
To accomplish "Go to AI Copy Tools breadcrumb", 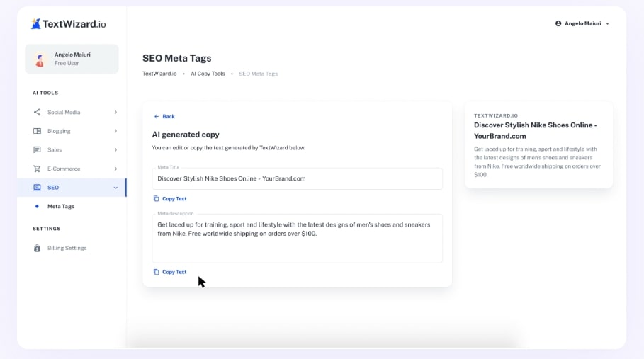I will click(x=208, y=74).
